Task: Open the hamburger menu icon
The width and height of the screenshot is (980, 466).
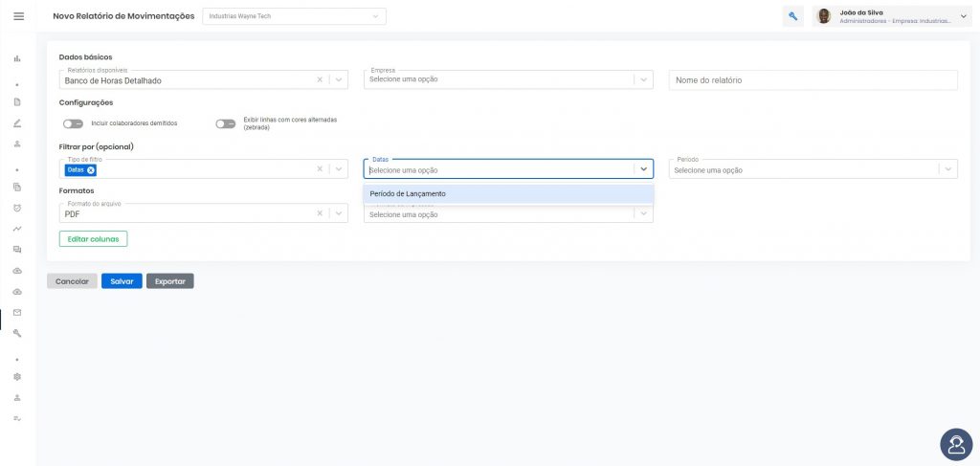Action: pyautogui.click(x=18, y=16)
